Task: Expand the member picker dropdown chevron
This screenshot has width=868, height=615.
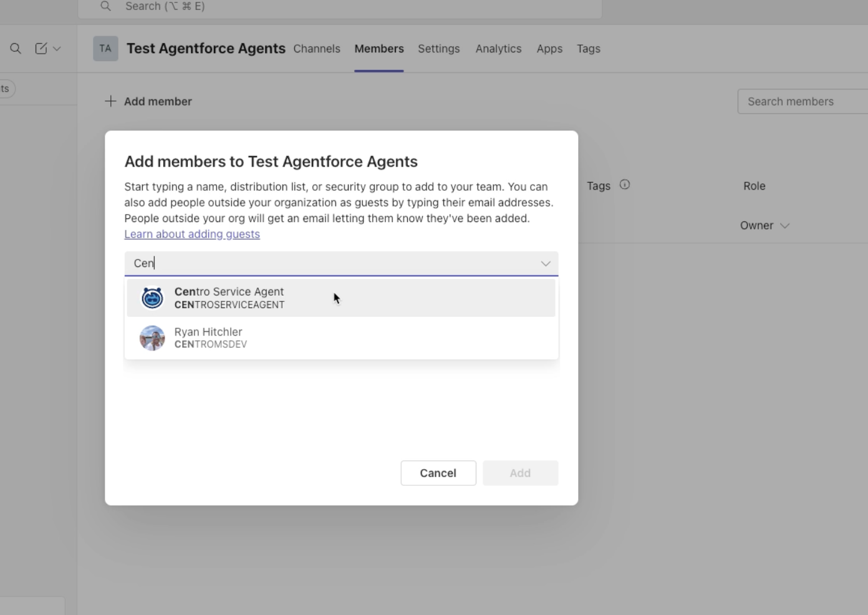Action: tap(546, 264)
